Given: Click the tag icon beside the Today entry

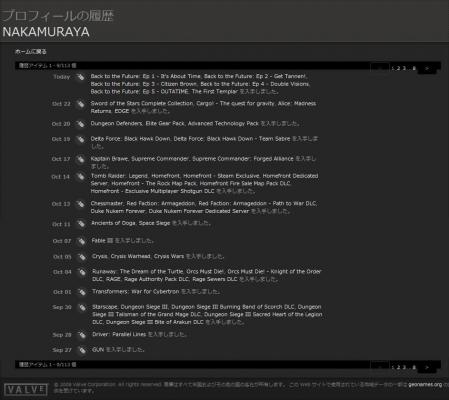Looking at the screenshot, I should point(80,77).
